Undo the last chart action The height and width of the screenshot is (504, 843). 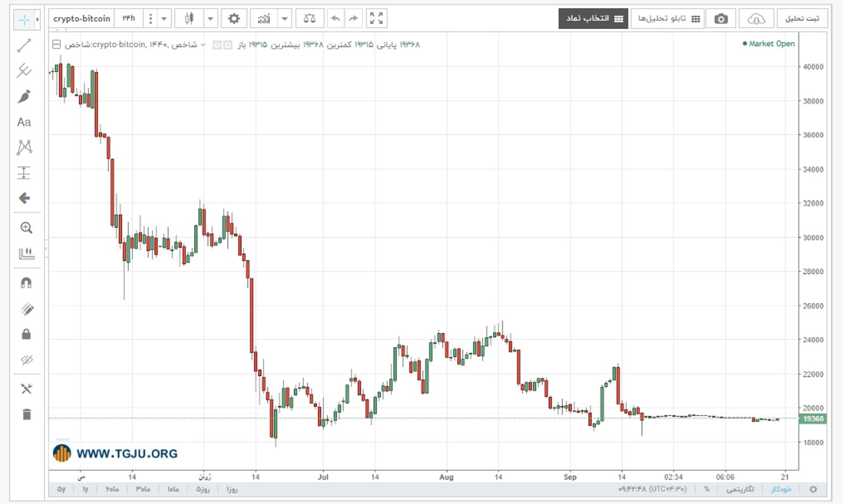[335, 18]
